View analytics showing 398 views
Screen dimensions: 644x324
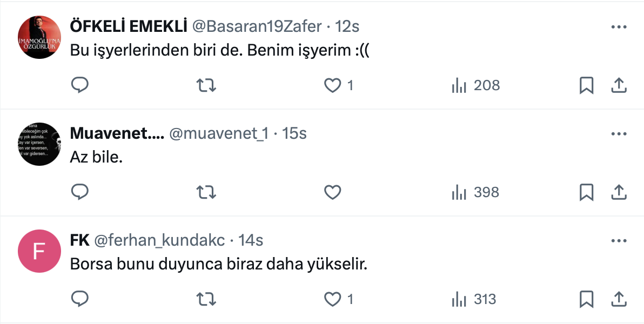[x=475, y=192]
